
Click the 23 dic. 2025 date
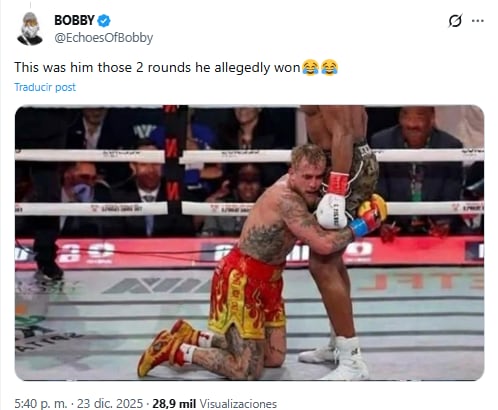[110, 404]
